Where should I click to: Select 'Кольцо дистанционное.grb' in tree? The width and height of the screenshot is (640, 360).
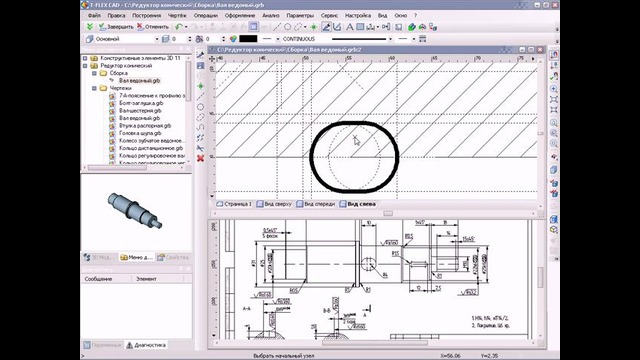tap(151, 148)
